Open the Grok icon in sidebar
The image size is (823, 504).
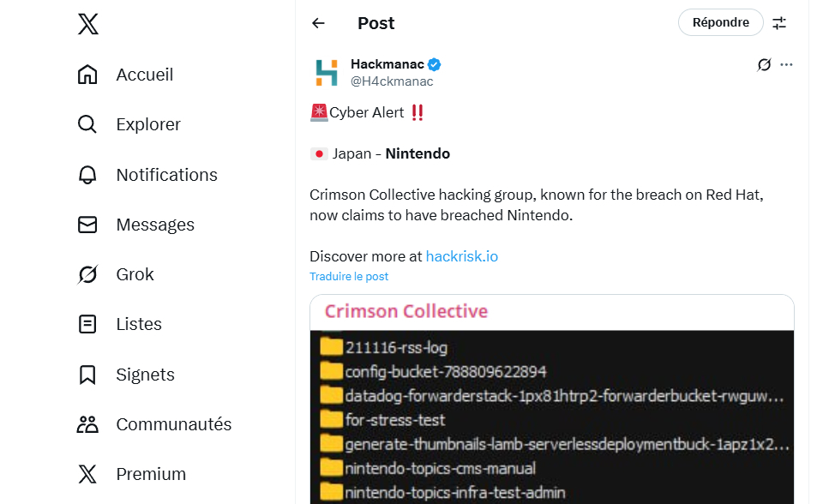pyautogui.click(x=87, y=274)
